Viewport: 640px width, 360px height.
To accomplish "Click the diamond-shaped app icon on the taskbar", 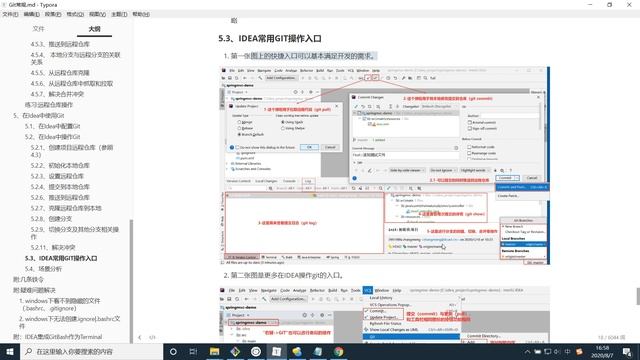I will click(235, 351).
